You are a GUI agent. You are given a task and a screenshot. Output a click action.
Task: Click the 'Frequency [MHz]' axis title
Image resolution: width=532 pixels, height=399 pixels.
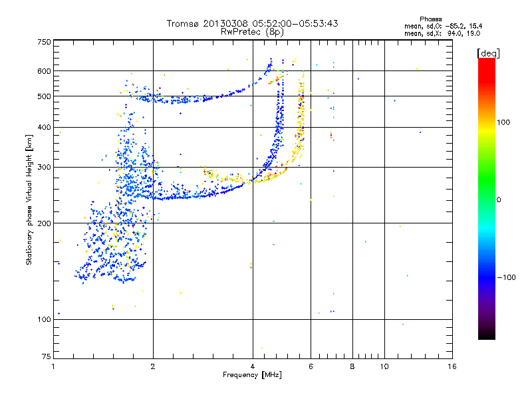tap(252, 375)
